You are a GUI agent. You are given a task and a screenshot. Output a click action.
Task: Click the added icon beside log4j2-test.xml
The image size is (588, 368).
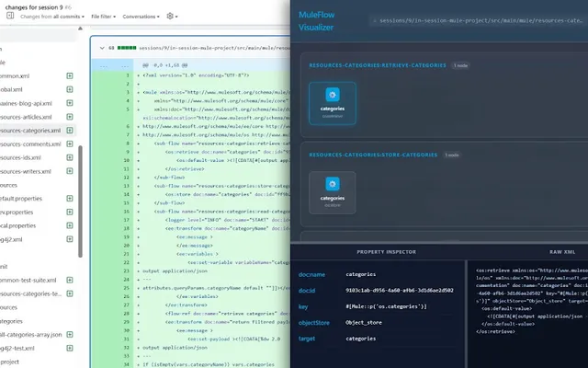[70, 348]
